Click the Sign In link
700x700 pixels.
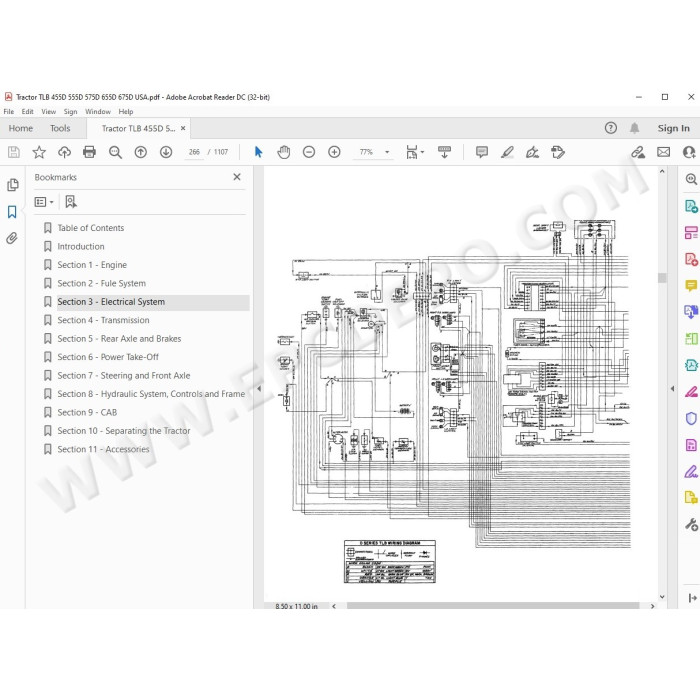[x=673, y=129]
